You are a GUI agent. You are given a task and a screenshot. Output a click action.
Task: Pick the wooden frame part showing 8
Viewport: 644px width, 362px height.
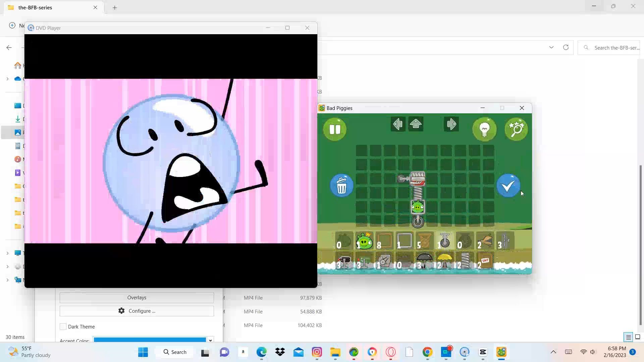pyautogui.click(x=384, y=241)
